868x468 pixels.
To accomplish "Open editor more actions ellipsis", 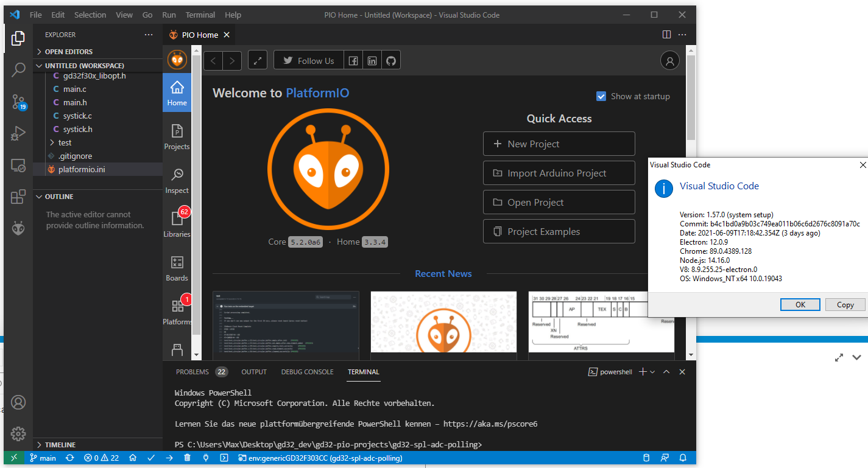I will pyautogui.click(x=682, y=35).
